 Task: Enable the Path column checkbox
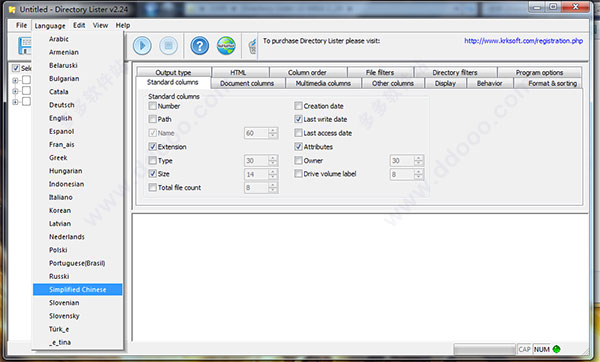pos(153,119)
